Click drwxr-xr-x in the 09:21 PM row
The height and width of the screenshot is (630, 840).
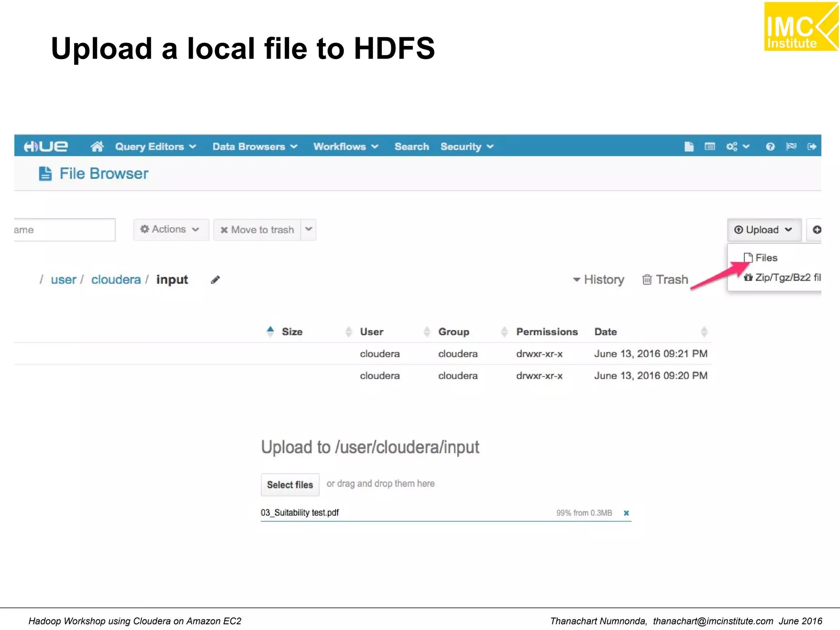(x=539, y=354)
